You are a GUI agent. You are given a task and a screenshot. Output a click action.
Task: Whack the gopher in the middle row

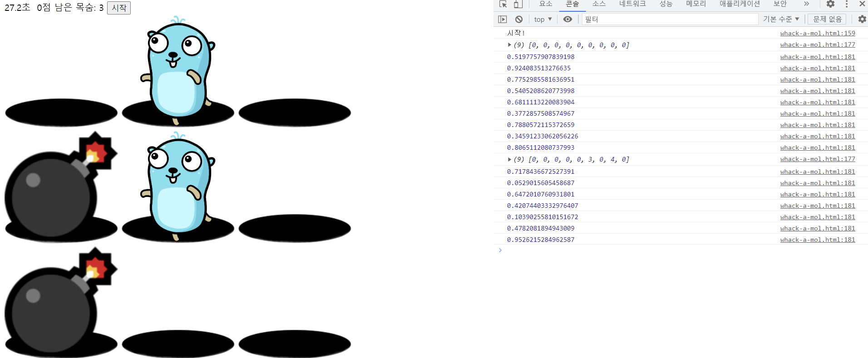178,186
